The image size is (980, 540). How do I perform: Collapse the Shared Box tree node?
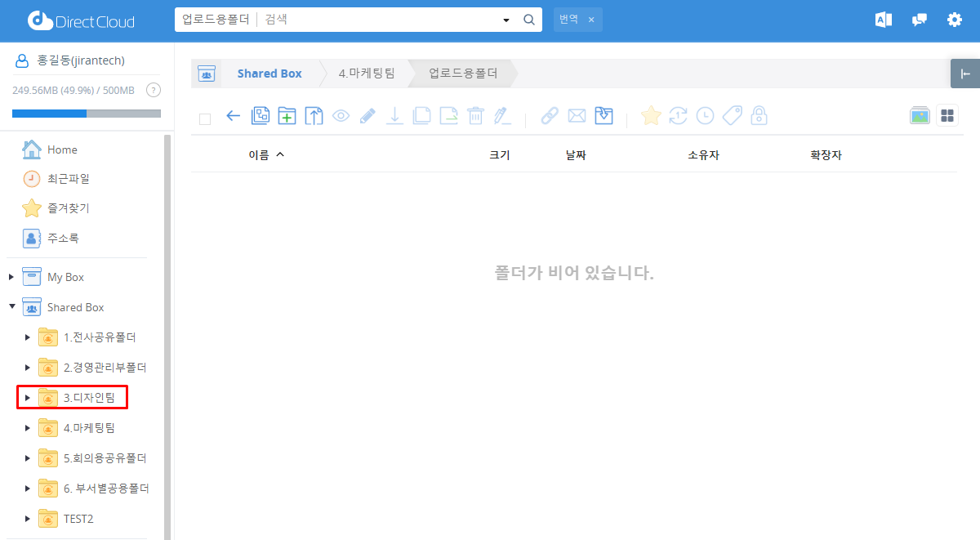tap(11, 307)
